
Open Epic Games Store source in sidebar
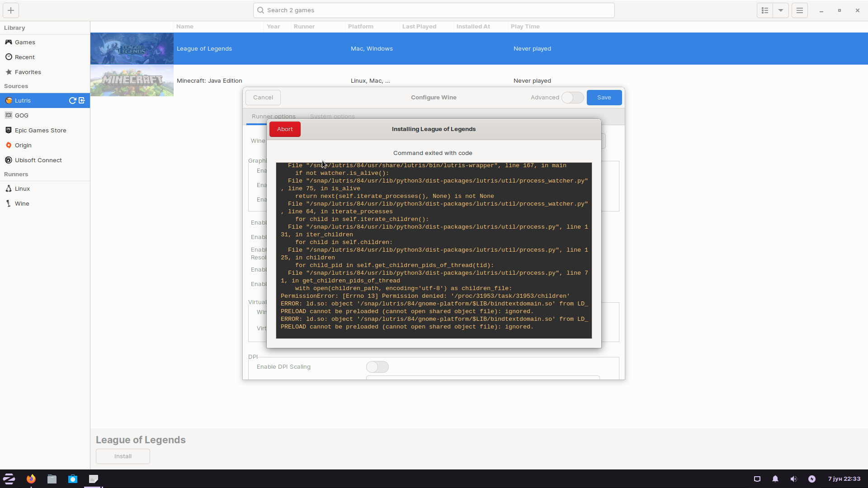(x=40, y=130)
